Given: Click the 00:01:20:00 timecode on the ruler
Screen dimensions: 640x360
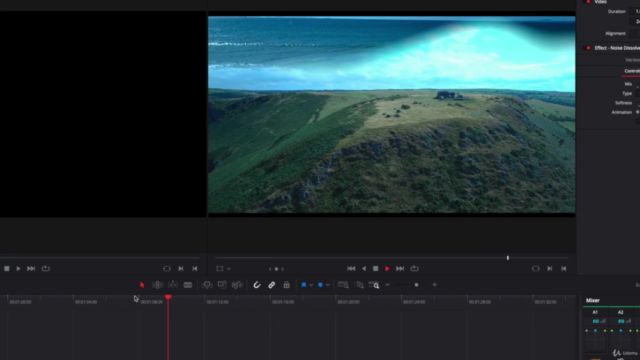Looking at the screenshot, I should (x=348, y=302).
